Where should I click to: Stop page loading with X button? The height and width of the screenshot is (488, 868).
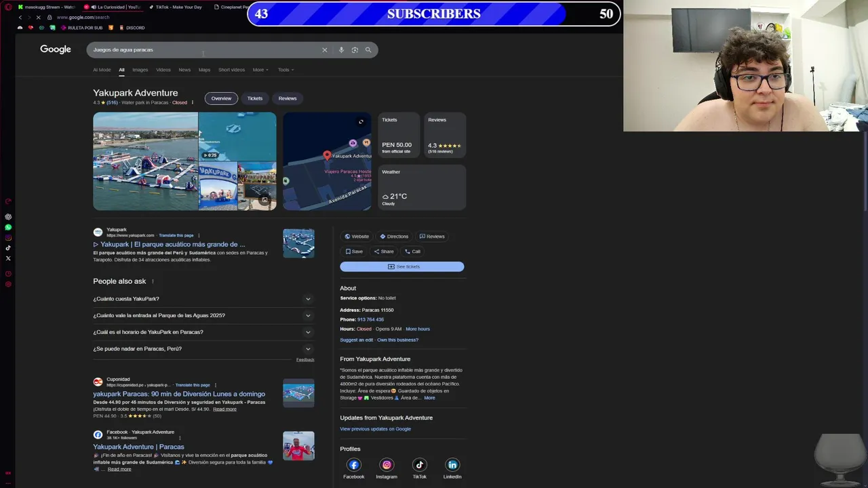(x=38, y=17)
